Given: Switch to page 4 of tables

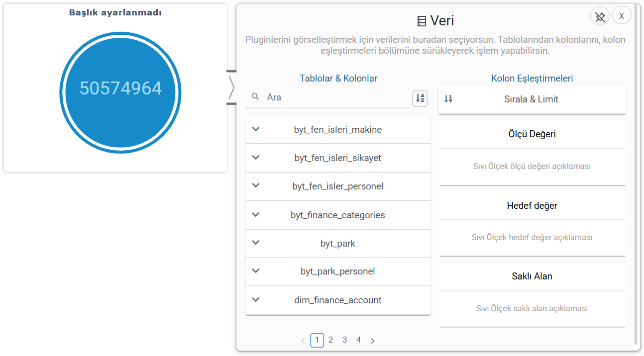Looking at the screenshot, I should [358, 340].
